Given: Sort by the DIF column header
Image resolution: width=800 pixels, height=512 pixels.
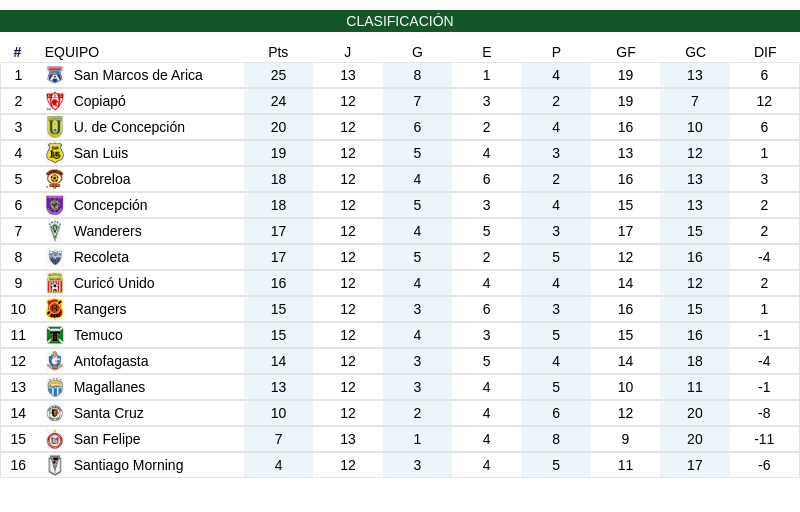Looking at the screenshot, I should tap(765, 52).
